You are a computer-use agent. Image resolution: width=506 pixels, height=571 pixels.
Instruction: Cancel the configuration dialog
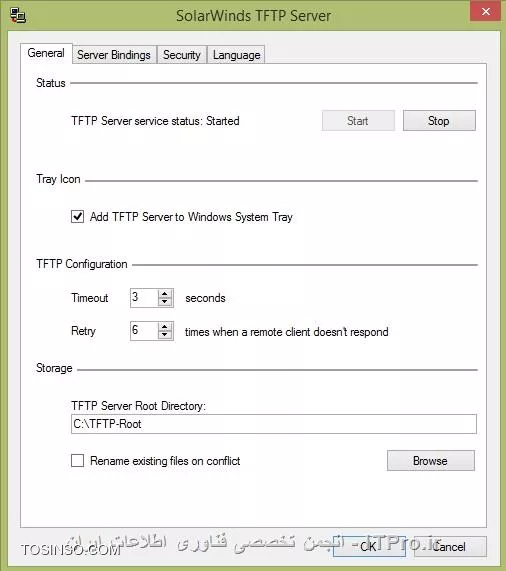click(450, 546)
